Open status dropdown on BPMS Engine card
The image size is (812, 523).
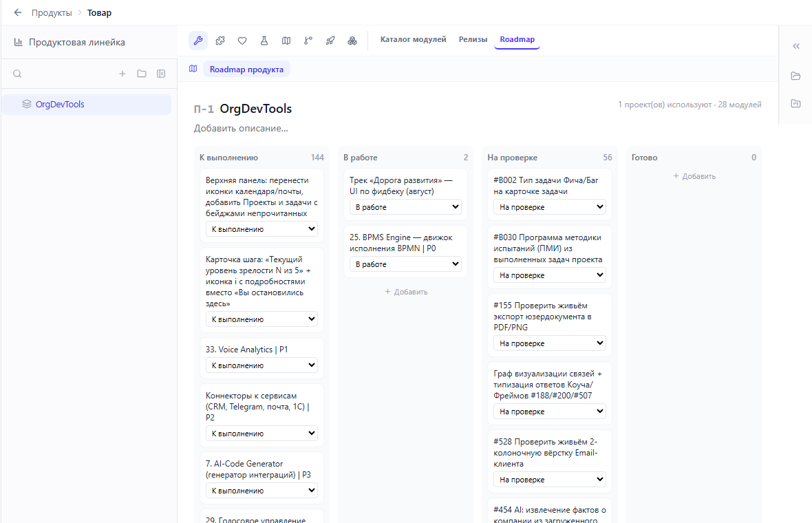(405, 264)
